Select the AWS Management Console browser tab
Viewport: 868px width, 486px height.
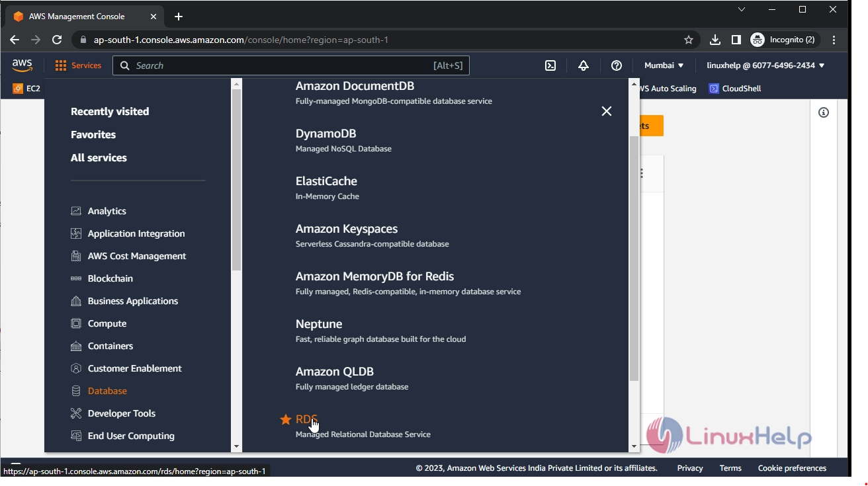click(x=83, y=17)
